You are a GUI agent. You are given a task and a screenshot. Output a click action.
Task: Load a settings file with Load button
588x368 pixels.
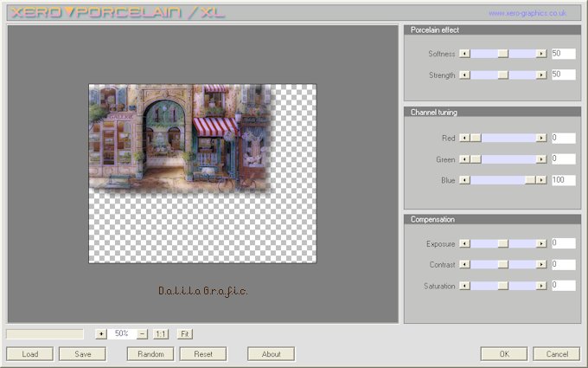(x=29, y=354)
